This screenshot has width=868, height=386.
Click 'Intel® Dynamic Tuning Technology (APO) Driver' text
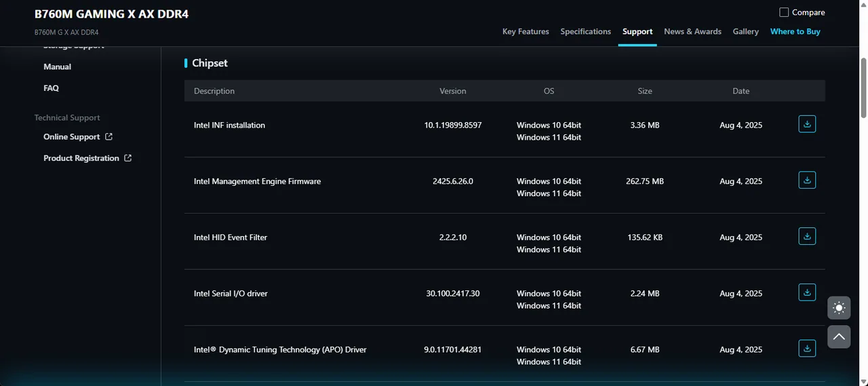tap(280, 350)
